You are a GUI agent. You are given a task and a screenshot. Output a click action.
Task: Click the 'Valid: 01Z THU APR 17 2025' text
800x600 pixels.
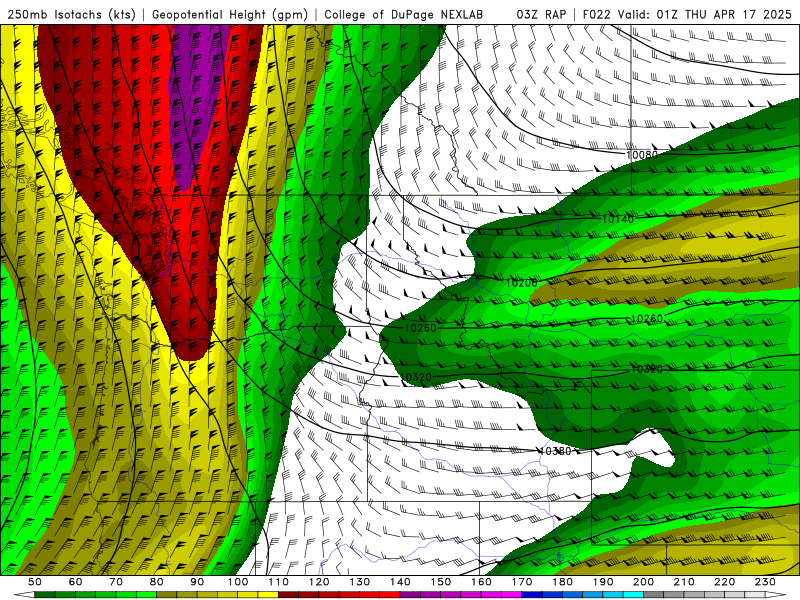[x=705, y=14]
